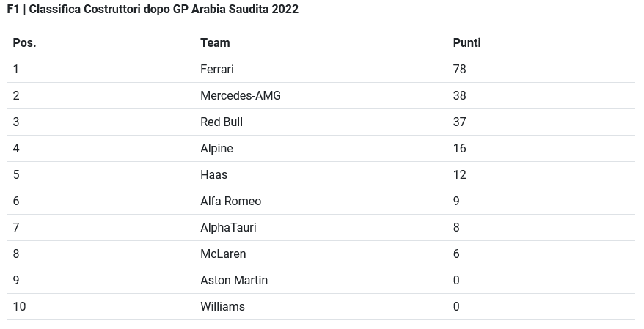Select the Ferrari team cell

point(217,69)
